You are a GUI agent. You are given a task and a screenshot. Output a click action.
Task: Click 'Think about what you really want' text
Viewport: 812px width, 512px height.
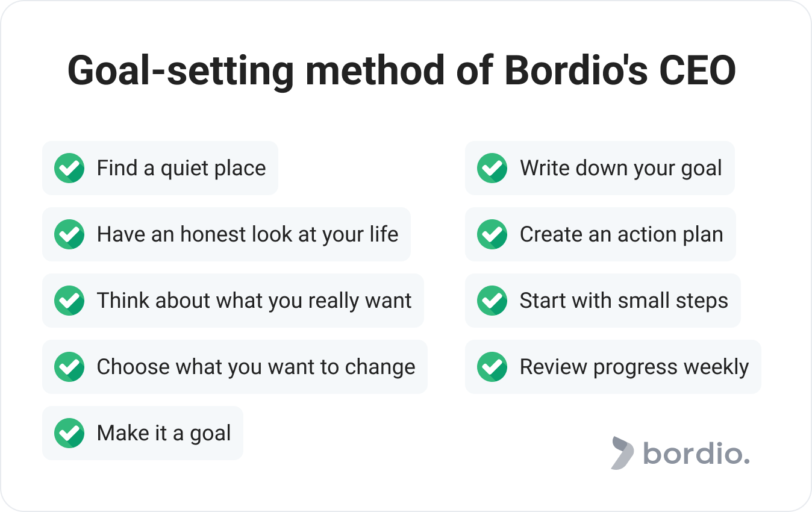pyautogui.click(x=254, y=301)
